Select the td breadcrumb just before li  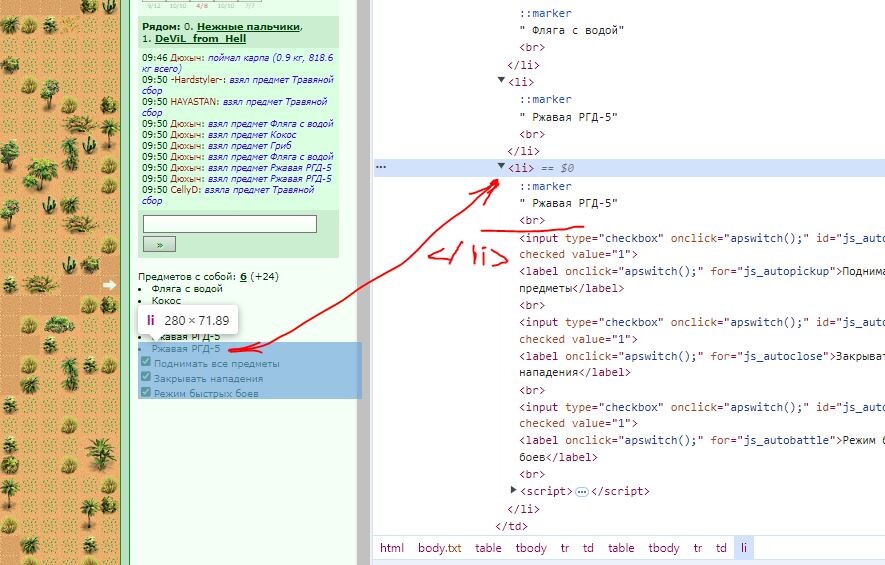click(721, 548)
